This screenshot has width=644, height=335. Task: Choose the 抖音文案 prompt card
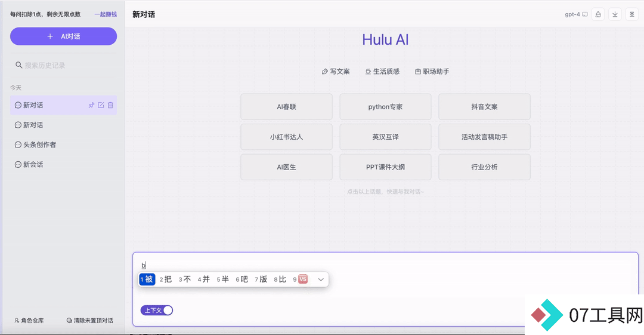click(x=484, y=106)
